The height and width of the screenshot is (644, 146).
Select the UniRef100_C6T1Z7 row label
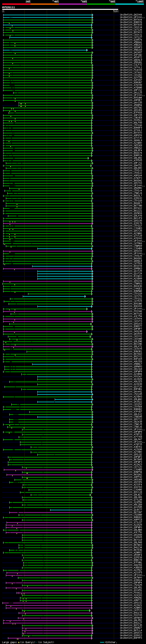(x=131, y=37)
